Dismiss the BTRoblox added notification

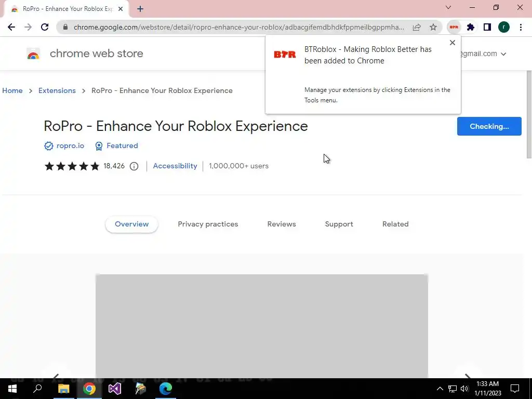pyautogui.click(x=453, y=43)
